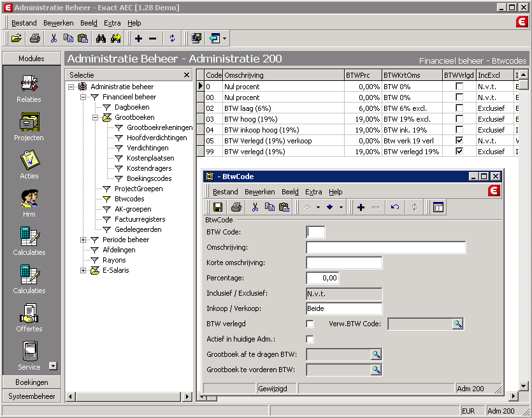Open the Acties module
Viewport: 532px width, 418px height.
point(29,165)
